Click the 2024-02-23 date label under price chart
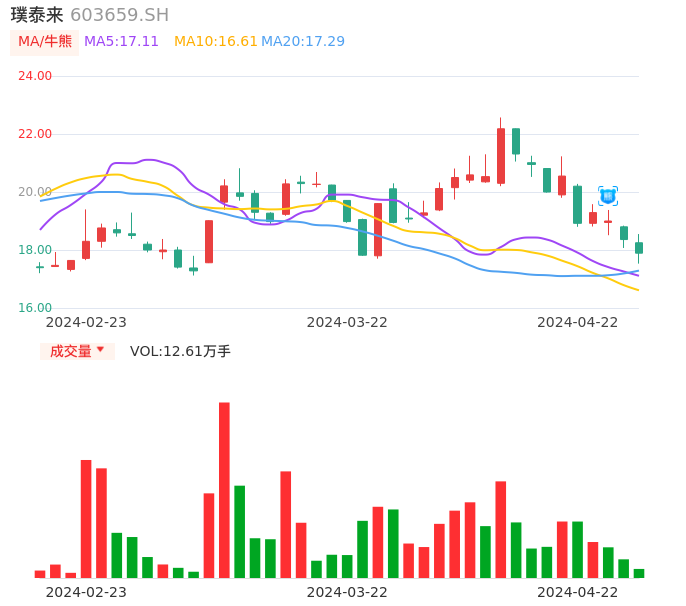Viewport: 686px width, 606px height. click(86, 322)
